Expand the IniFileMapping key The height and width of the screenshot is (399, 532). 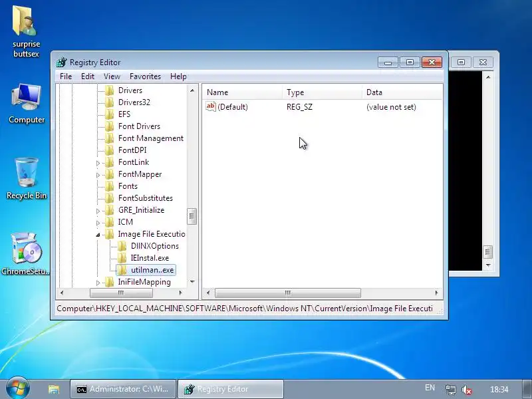point(98,283)
